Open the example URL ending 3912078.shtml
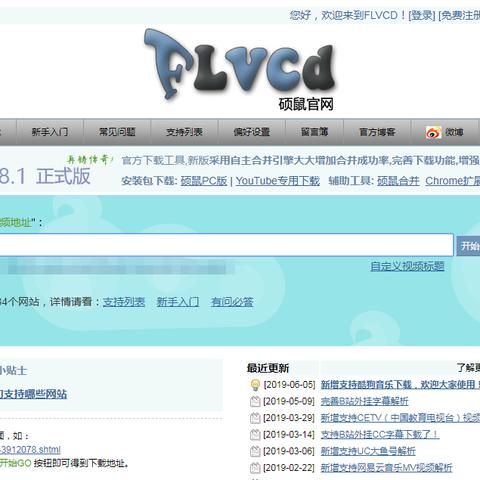This screenshot has width=480, height=480. [x=30, y=450]
